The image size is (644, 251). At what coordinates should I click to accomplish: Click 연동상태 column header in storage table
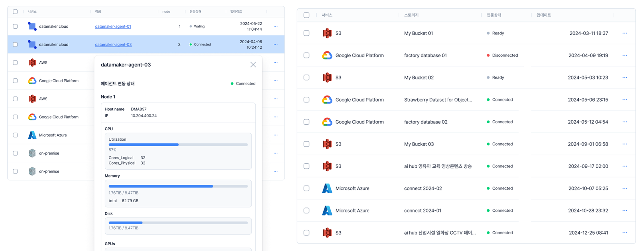[494, 15]
